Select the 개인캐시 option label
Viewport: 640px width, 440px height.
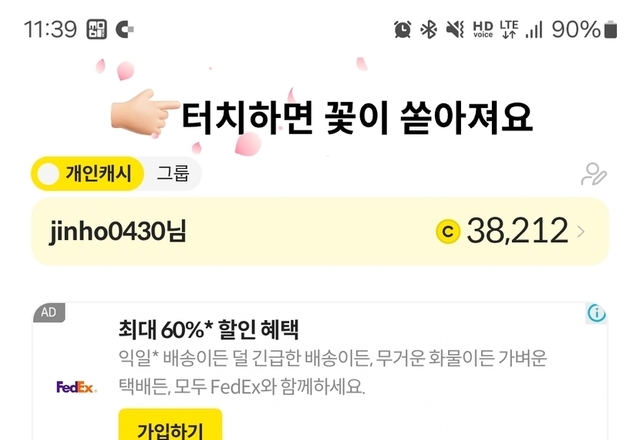tap(98, 174)
